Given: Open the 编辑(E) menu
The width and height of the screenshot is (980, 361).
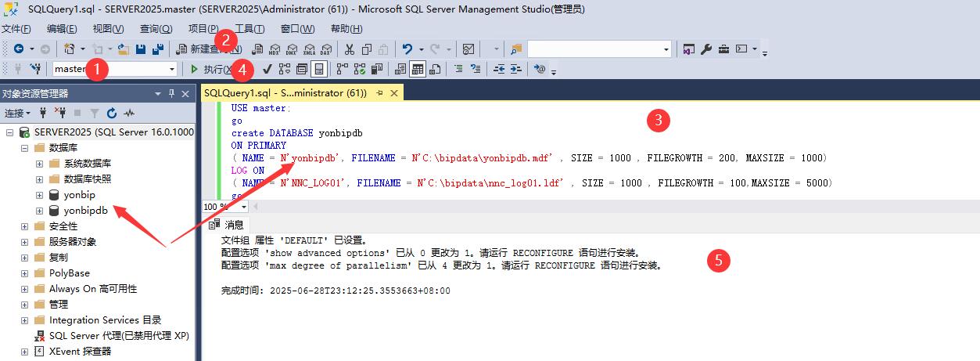Looking at the screenshot, I should tap(62, 29).
